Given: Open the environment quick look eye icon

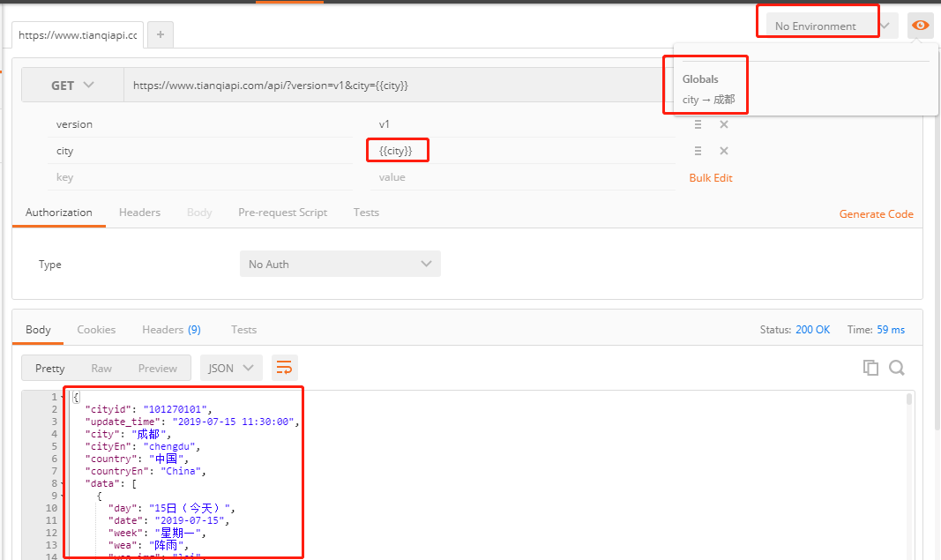Looking at the screenshot, I should [x=920, y=26].
